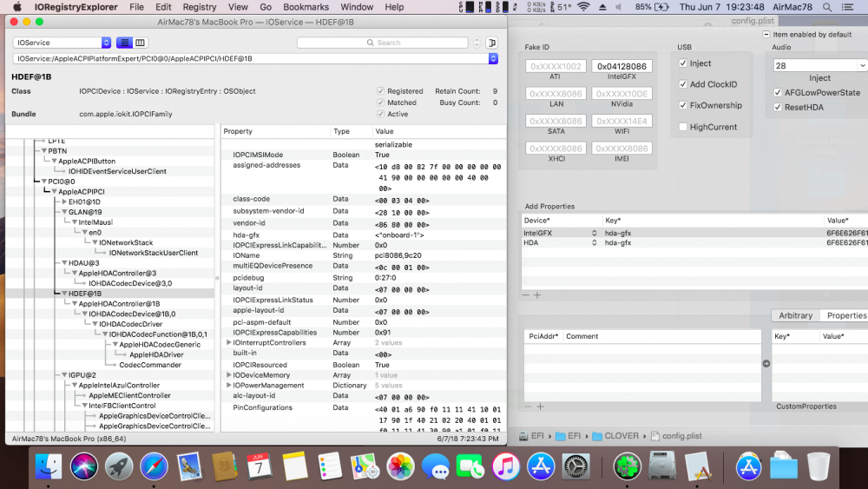Click the Wi-Fi status menu icon
This screenshot has width=868, height=489.
[x=583, y=7]
